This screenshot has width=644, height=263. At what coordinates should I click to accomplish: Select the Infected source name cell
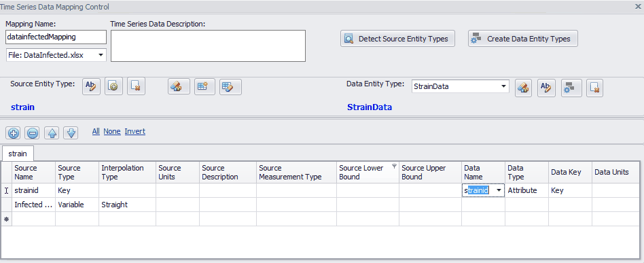(x=34, y=205)
